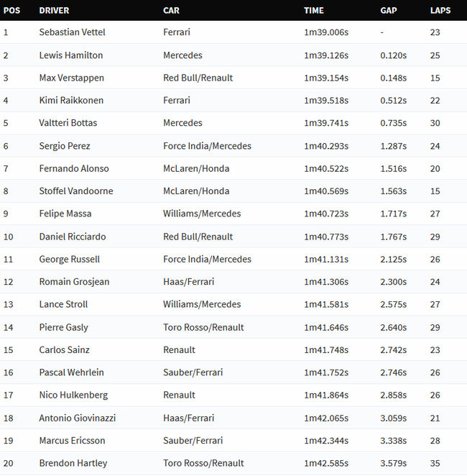
Task: Click Kimi Raikkonen driver entry
Action: (71, 101)
